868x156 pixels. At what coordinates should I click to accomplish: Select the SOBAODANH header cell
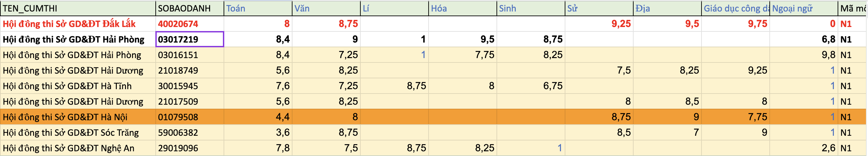coord(189,8)
